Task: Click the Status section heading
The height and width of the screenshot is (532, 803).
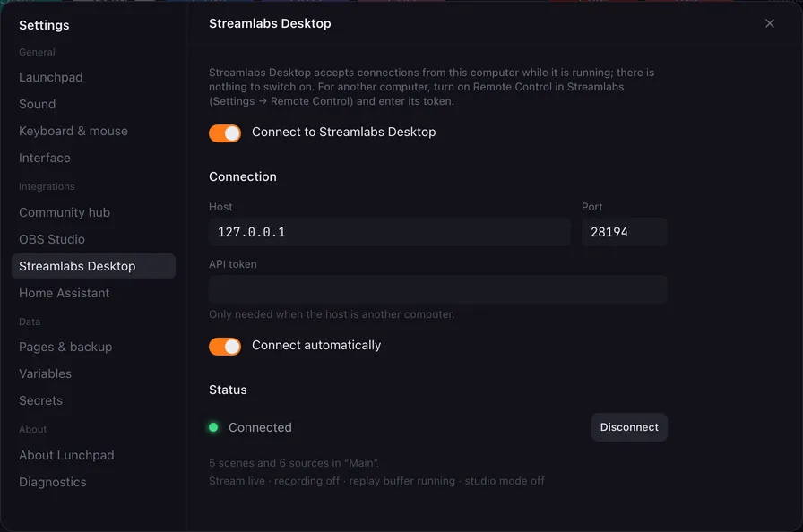Action: pyautogui.click(x=228, y=390)
